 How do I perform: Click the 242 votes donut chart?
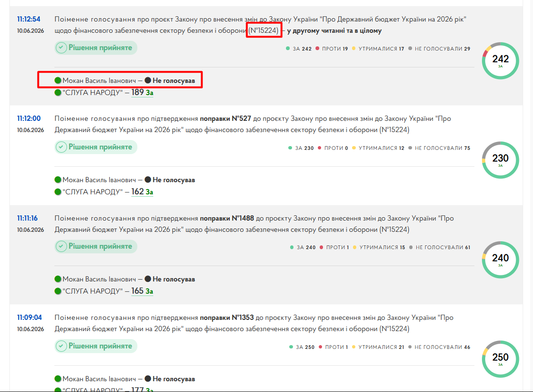coord(500,61)
